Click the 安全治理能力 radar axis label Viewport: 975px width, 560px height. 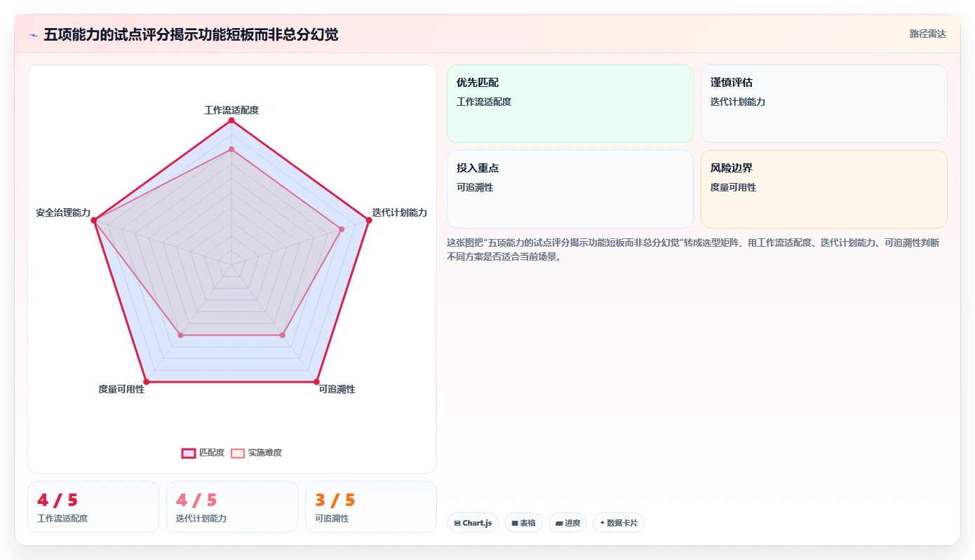click(x=64, y=212)
